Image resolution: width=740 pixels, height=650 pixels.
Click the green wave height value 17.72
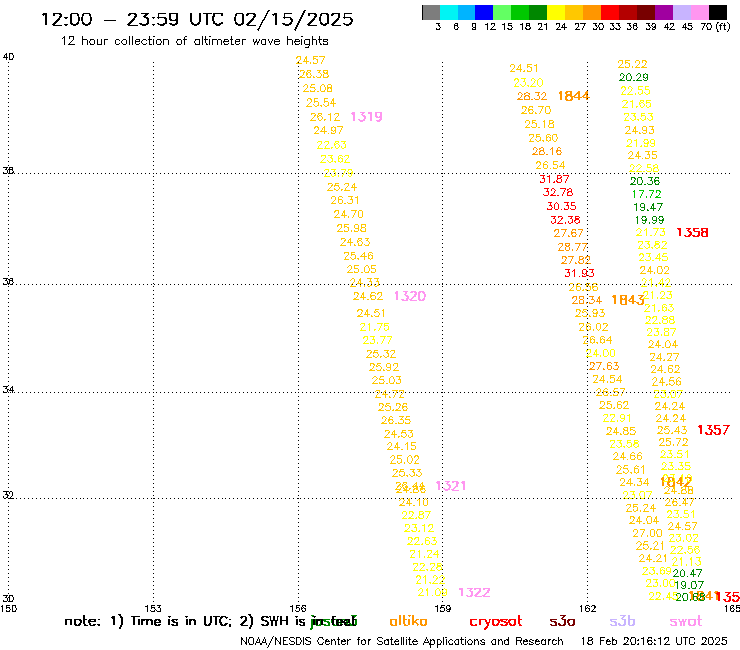(x=647, y=194)
